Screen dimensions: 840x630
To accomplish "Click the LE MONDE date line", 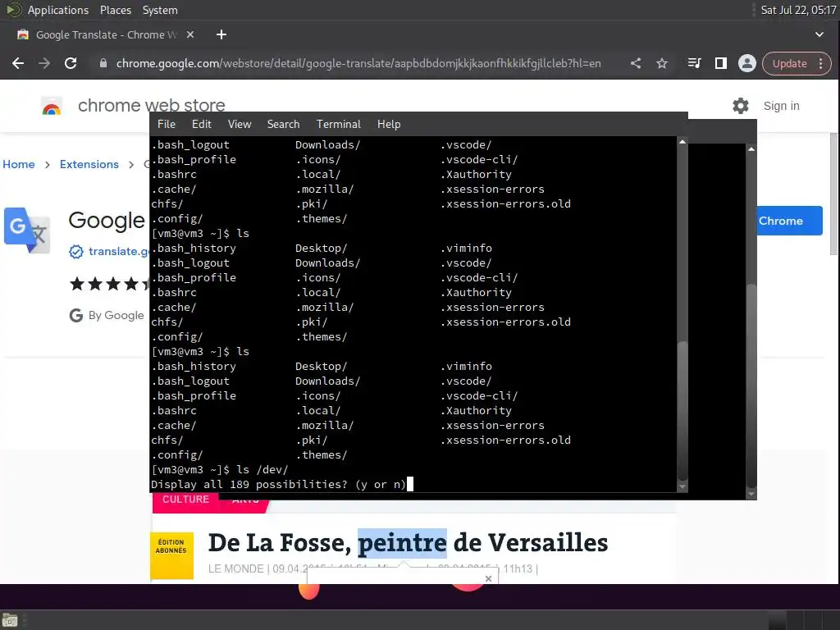I will 373,568.
